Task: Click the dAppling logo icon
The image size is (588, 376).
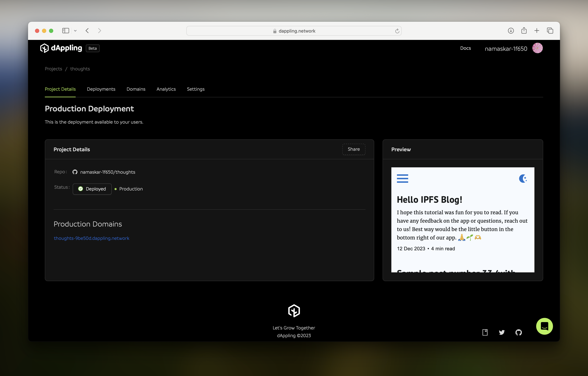Action: click(44, 48)
